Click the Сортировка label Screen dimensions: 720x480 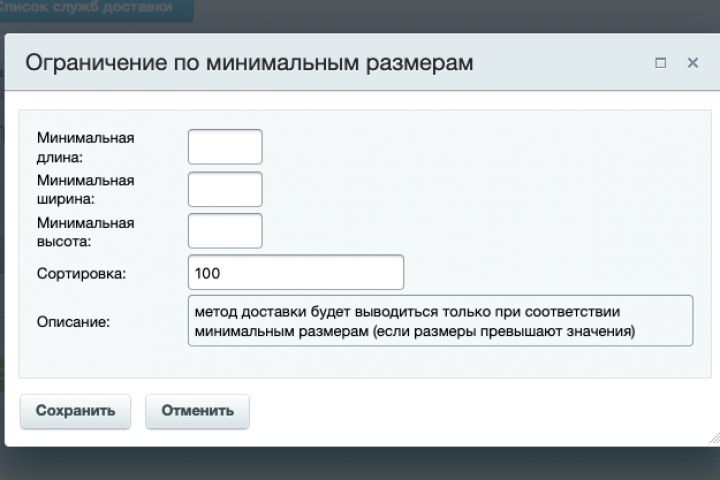pyautogui.click(x=81, y=273)
